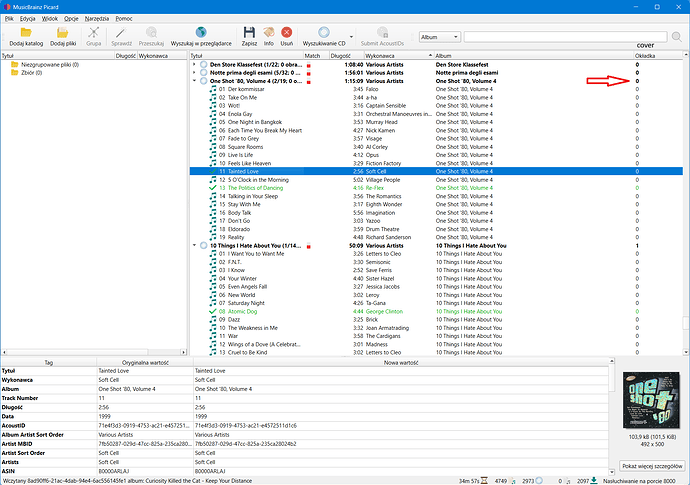Viewport: 690px width, 485px height.
Task: Click album disc icon of One Shot '80, Volume 4
Action: (204, 81)
